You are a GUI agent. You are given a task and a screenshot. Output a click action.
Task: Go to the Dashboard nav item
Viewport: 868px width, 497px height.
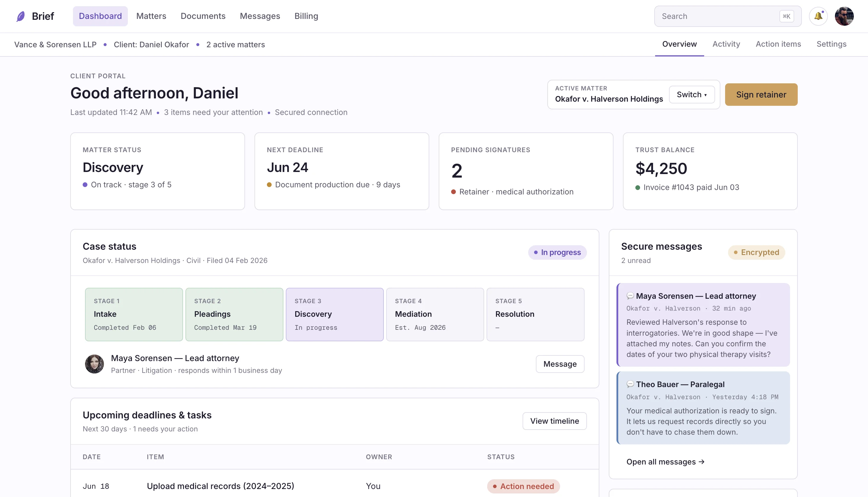[100, 16]
